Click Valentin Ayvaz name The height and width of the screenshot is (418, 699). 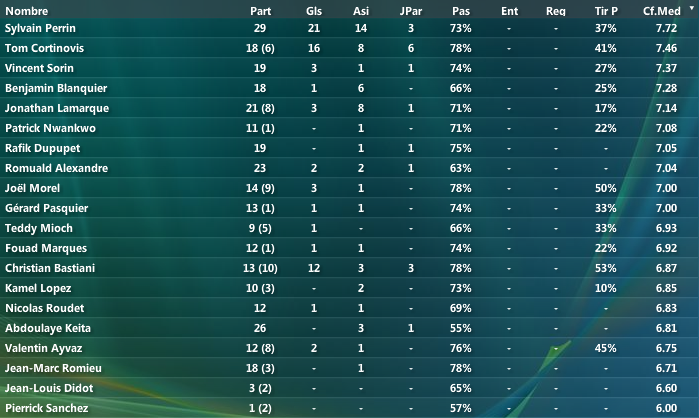[43, 348]
